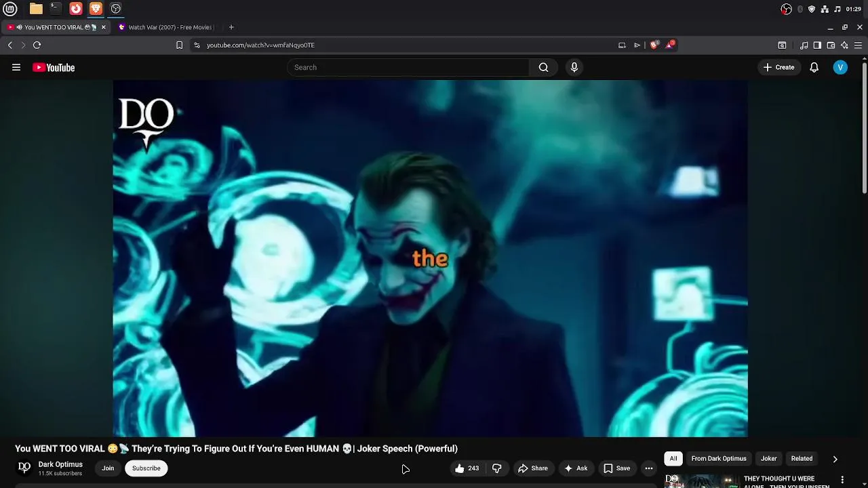Open the network connections tray icon
Viewport: 868px width, 488px height.
(825, 9)
